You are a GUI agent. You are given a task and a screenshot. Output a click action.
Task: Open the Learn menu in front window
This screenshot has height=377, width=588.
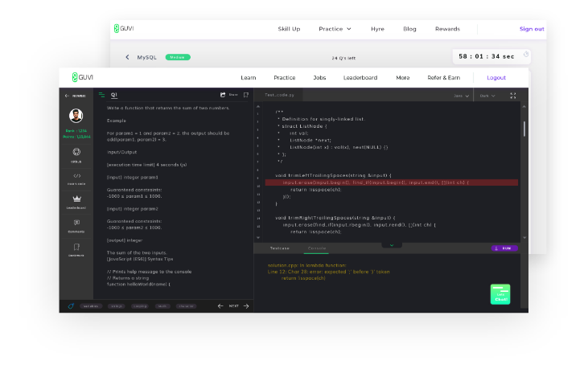[x=249, y=78]
